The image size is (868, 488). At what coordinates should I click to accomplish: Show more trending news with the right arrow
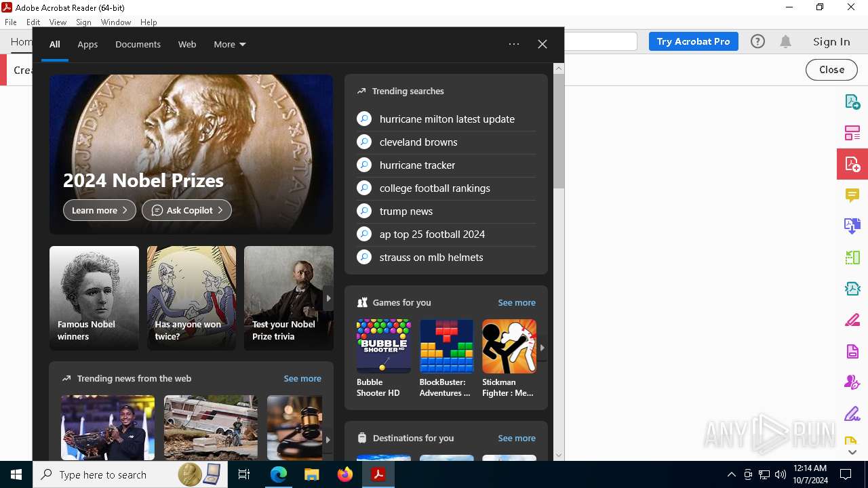pyautogui.click(x=328, y=439)
